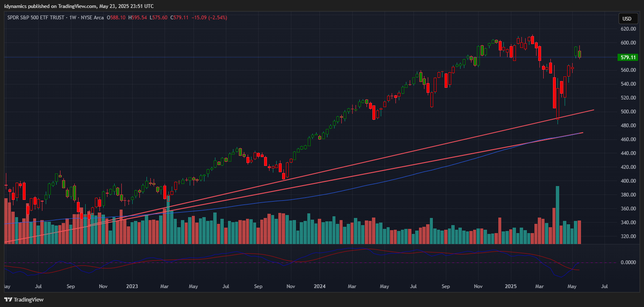Select the SPDR S&P 500 ETF TRUST title

37,18
